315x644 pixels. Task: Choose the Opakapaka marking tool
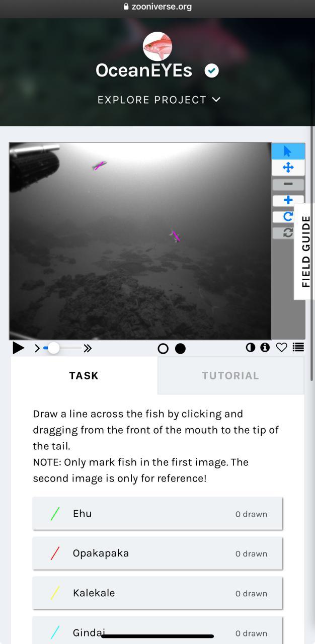(x=157, y=553)
